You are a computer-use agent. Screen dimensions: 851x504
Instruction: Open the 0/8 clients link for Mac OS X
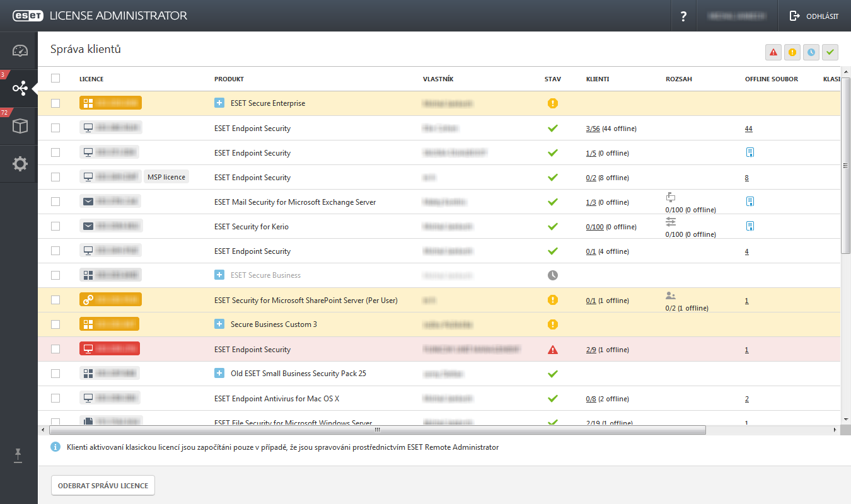[x=591, y=399]
